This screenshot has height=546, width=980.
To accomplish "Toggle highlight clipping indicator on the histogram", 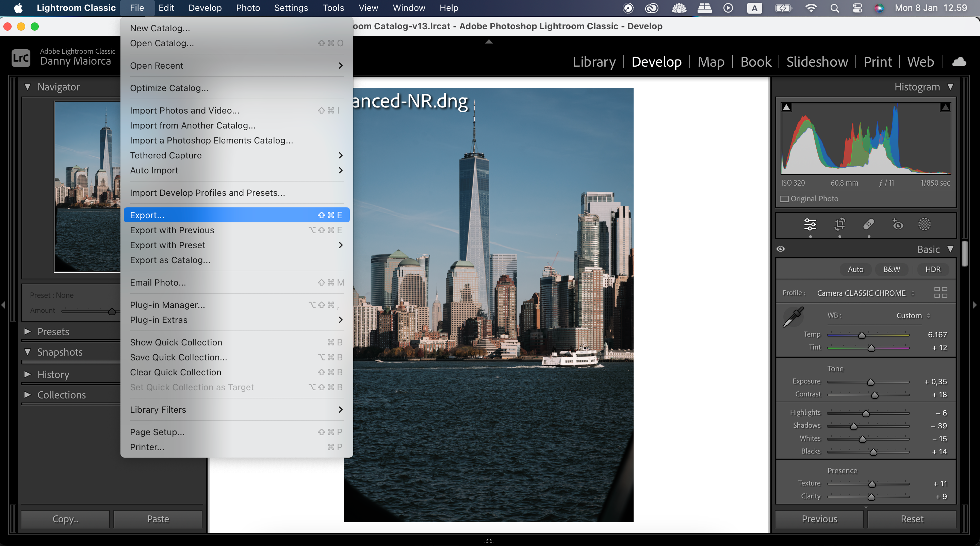I will [945, 107].
